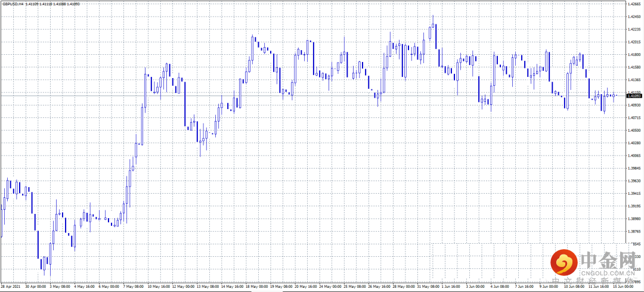Click the 30 Apr 00:00 time label

(x=36, y=286)
